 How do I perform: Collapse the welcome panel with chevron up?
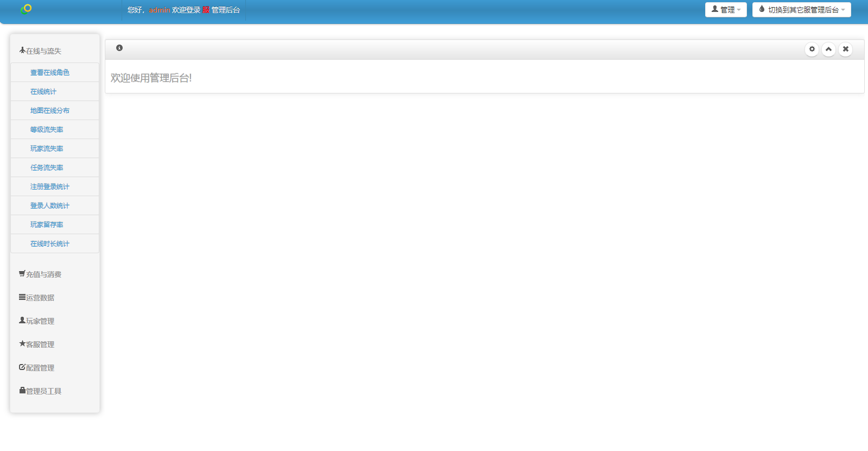click(829, 49)
